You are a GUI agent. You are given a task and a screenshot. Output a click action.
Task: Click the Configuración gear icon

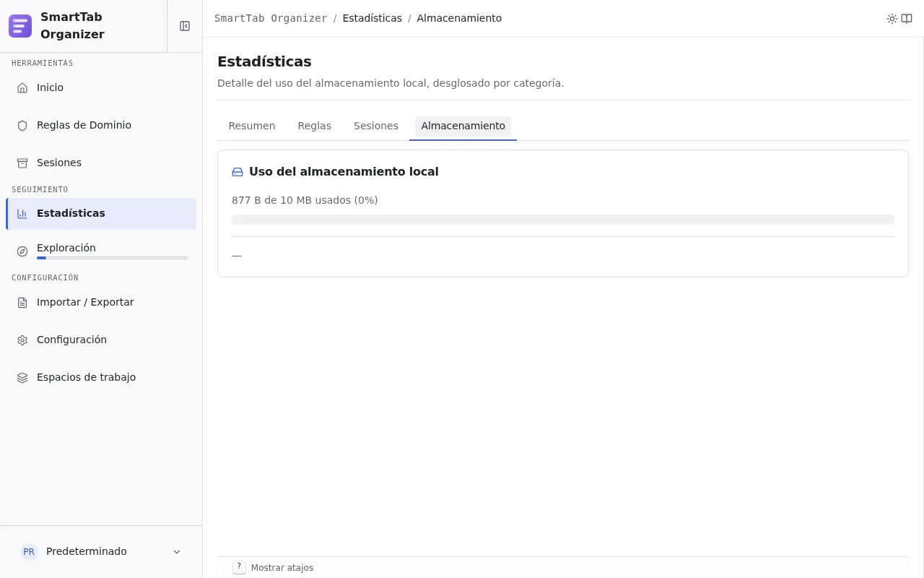pos(22,340)
